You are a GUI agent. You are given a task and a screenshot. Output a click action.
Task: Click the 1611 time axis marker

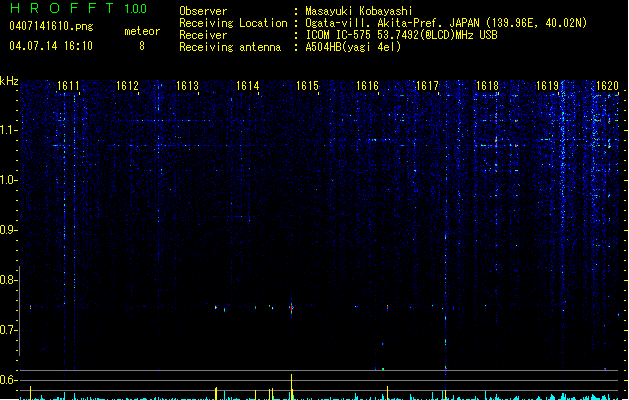(68, 86)
